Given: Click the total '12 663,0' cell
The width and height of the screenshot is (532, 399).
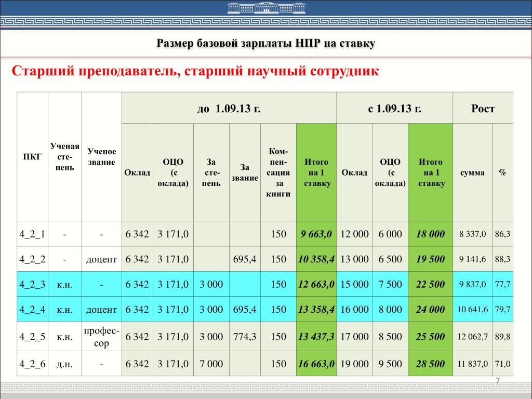Looking at the screenshot, I should pos(316,284).
